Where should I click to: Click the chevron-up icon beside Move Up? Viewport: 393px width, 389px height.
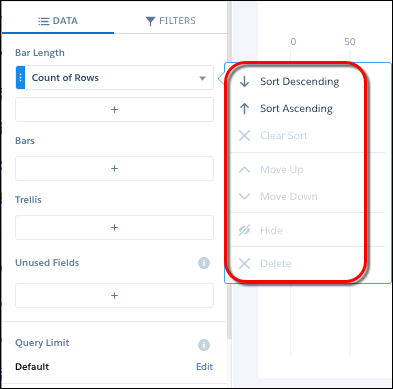244,170
